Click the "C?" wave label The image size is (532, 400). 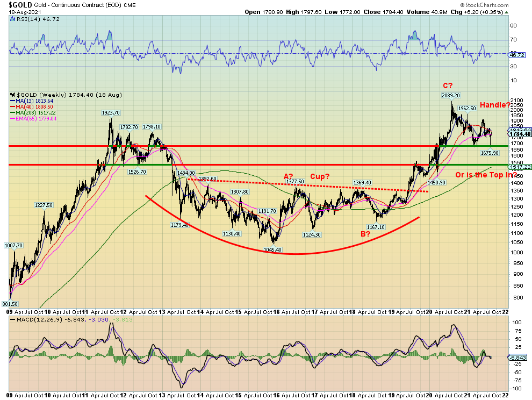tap(447, 86)
